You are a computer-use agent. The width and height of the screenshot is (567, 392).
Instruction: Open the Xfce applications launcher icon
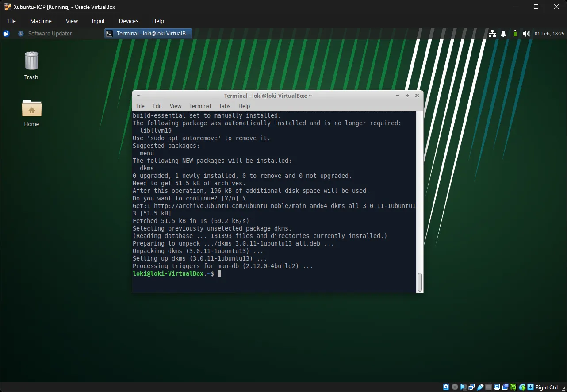point(6,33)
